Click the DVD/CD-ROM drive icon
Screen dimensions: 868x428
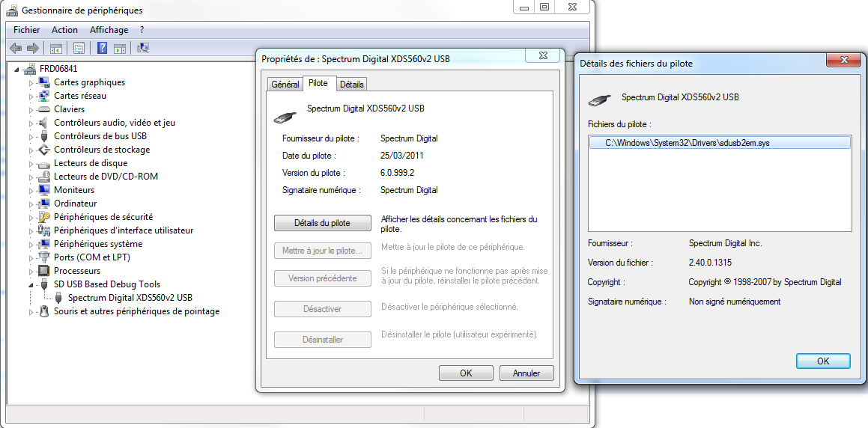click(44, 177)
